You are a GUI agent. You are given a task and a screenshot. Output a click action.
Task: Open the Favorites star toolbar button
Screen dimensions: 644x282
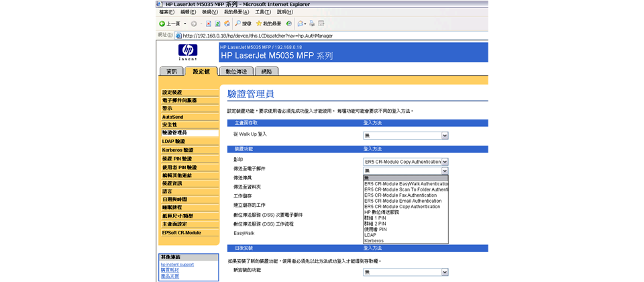(x=268, y=24)
